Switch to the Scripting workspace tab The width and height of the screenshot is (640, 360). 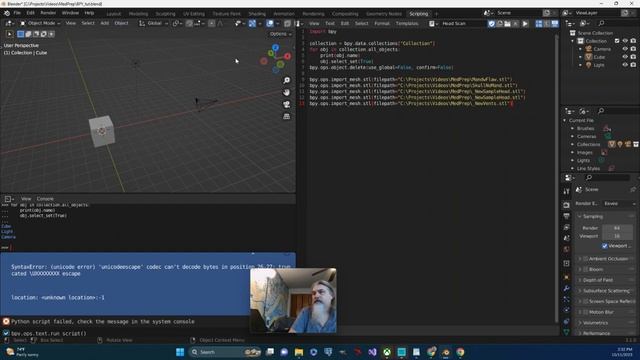pos(418,13)
